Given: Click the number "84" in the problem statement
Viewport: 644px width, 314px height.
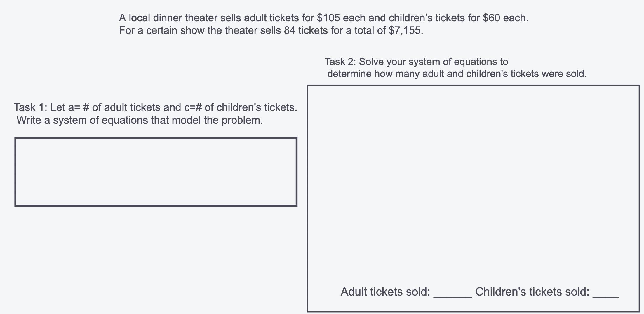Looking at the screenshot, I should [290, 31].
